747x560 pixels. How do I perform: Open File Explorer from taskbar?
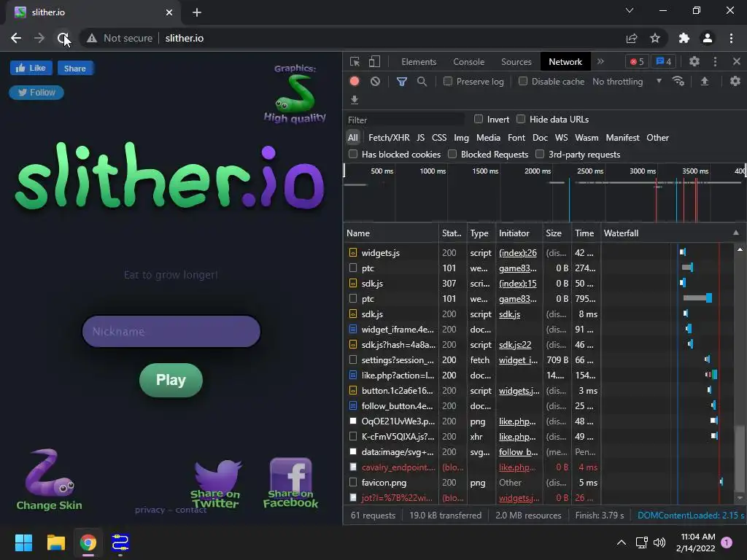tap(55, 542)
